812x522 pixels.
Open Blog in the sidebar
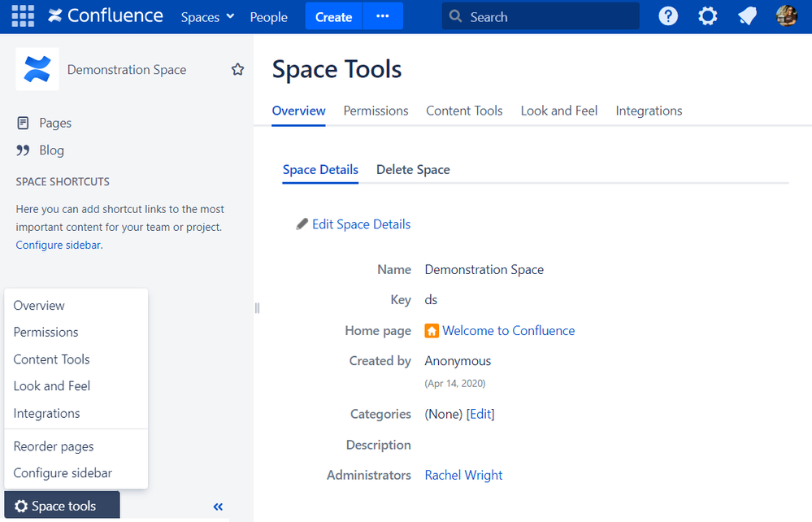coord(52,150)
